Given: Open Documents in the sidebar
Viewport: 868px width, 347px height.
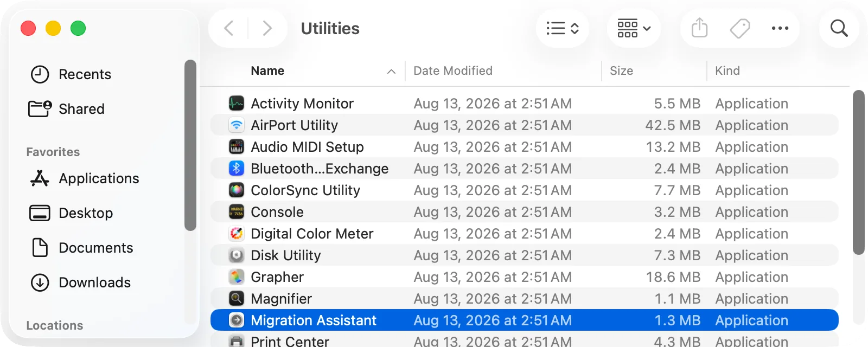Looking at the screenshot, I should click(x=96, y=248).
